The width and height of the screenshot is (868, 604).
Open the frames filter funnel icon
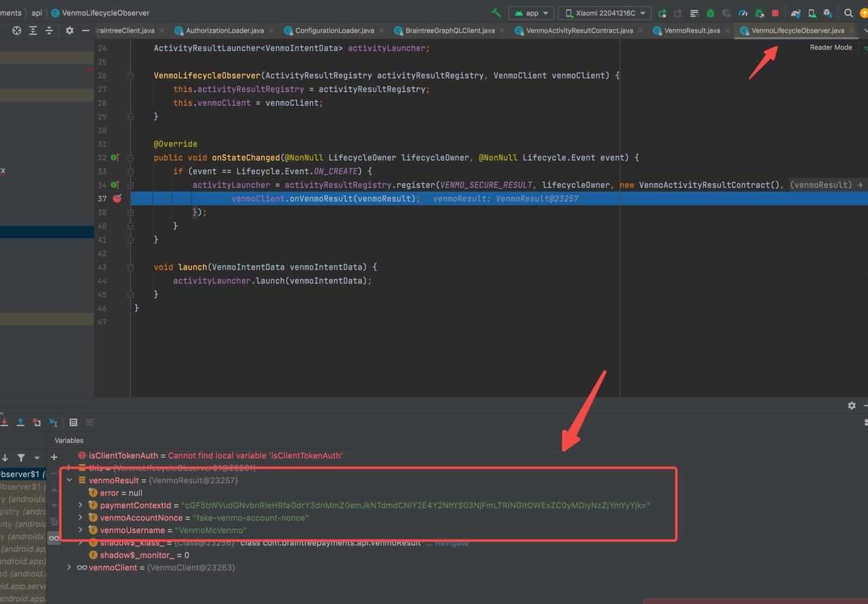click(x=21, y=457)
